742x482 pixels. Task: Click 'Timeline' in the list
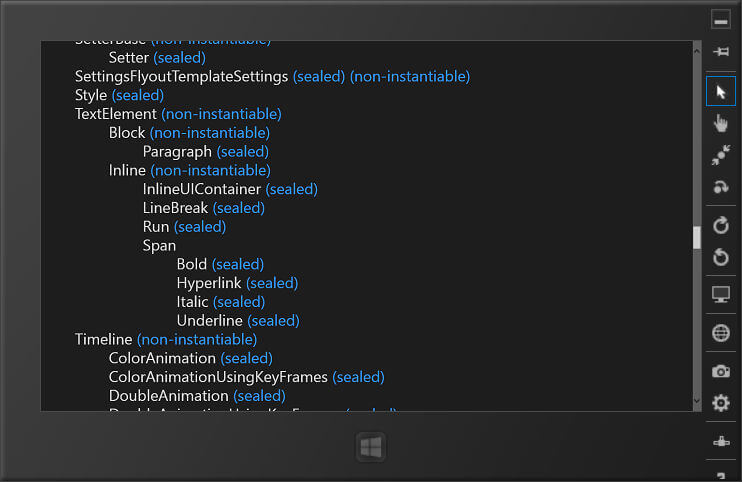point(103,340)
